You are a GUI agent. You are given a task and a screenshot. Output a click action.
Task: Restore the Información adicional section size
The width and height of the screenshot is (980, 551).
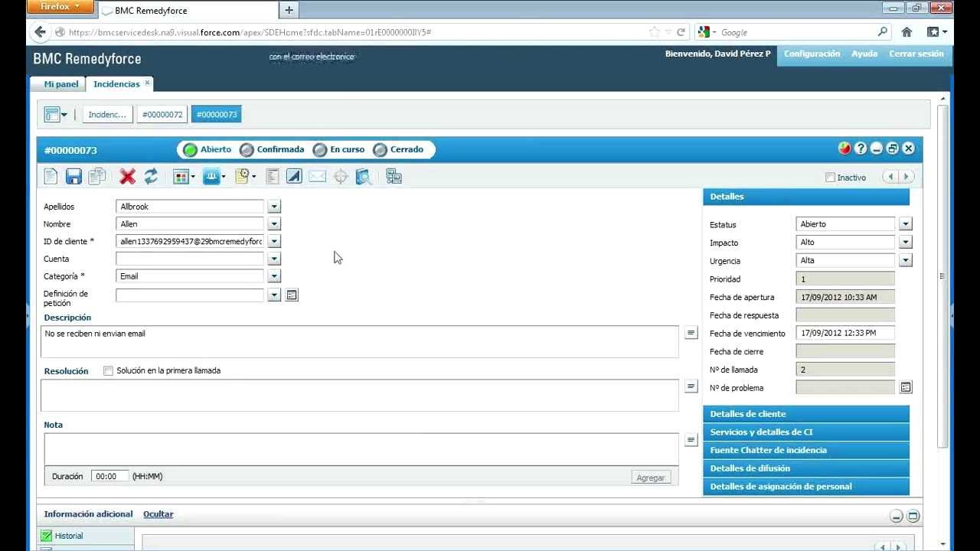point(913,517)
